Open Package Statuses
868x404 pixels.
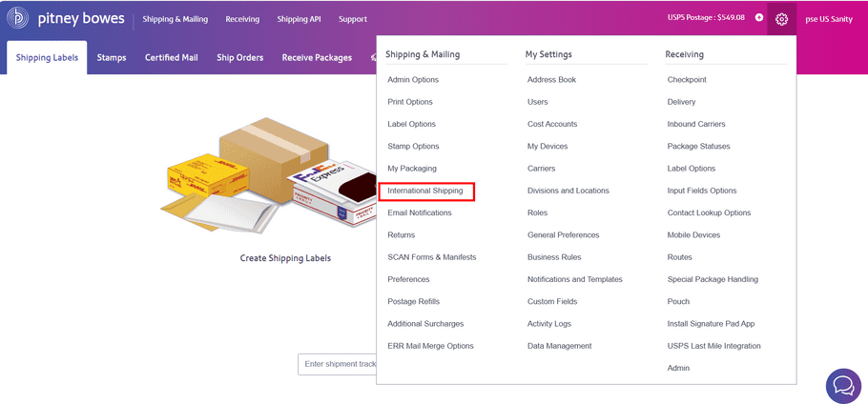(698, 146)
